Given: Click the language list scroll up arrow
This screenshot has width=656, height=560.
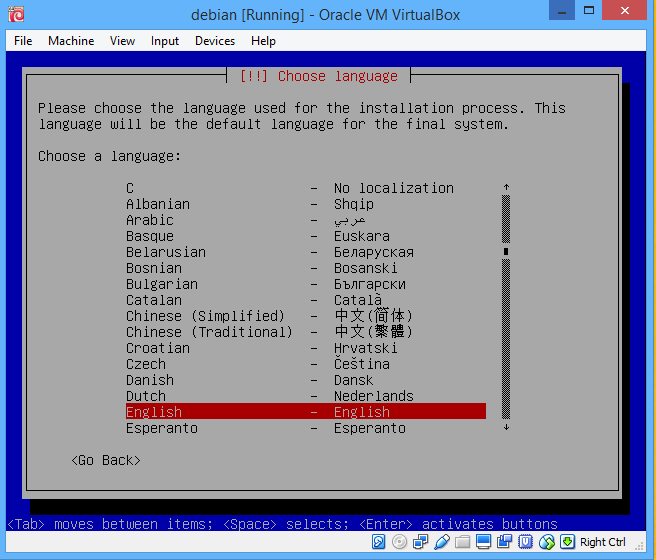Looking at the screenshot, I should (506, 187).
